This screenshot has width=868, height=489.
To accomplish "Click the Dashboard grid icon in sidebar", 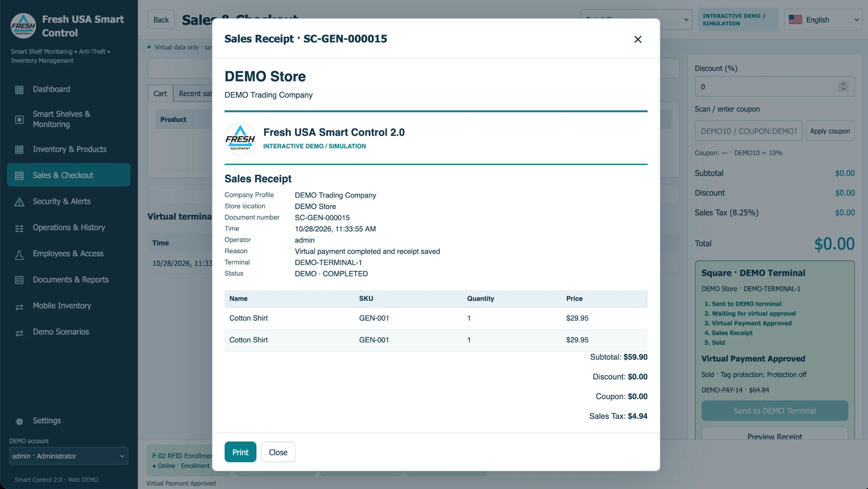I will (x=19, y=90).
